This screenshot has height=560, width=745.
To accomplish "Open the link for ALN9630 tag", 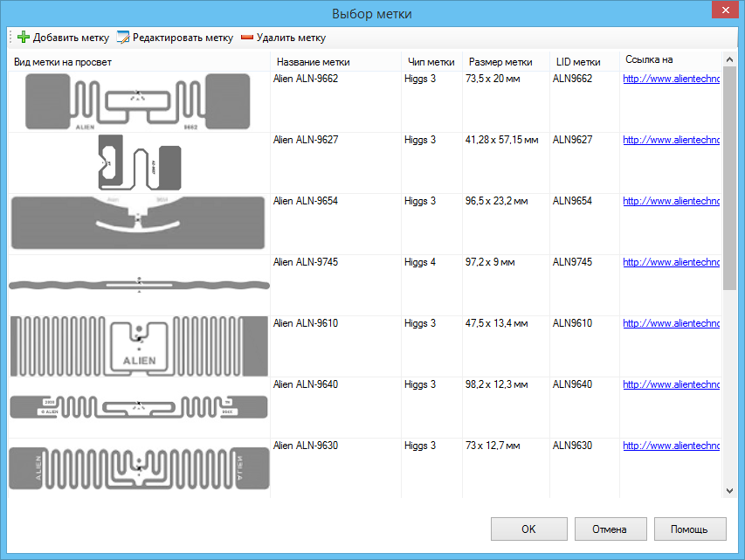I will tap(671, 446).
